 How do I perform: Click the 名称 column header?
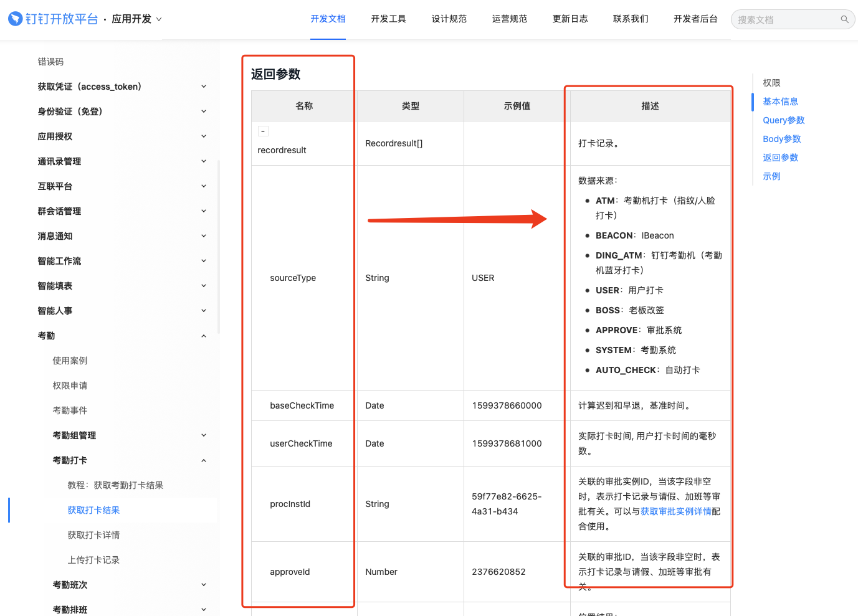(304, 106)
